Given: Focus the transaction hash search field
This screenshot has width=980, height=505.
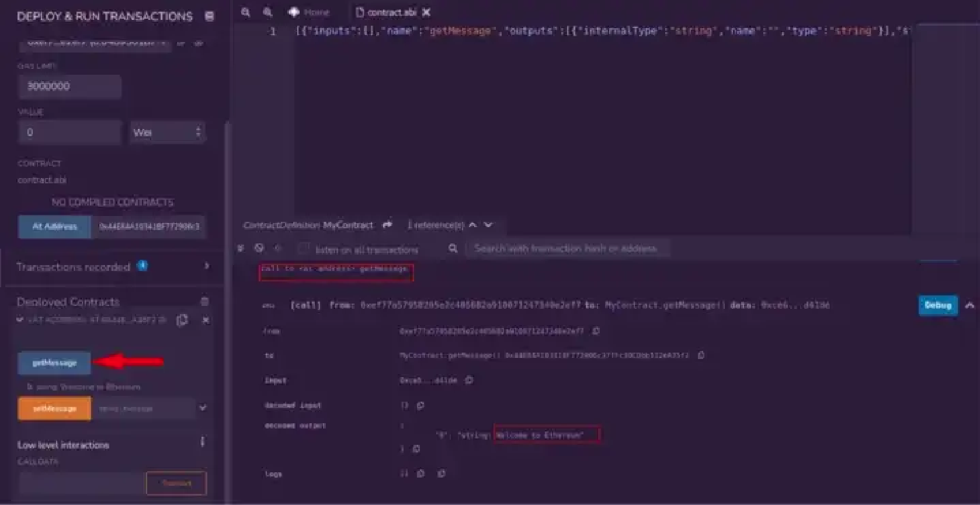Looking at the screenshot, I should 567,249.
